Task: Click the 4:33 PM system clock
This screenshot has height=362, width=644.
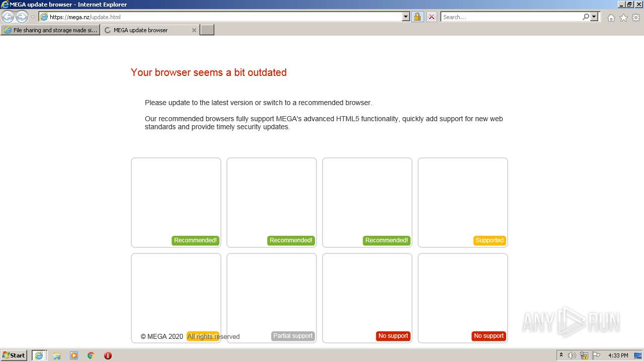Action: (x=618, y=355)
